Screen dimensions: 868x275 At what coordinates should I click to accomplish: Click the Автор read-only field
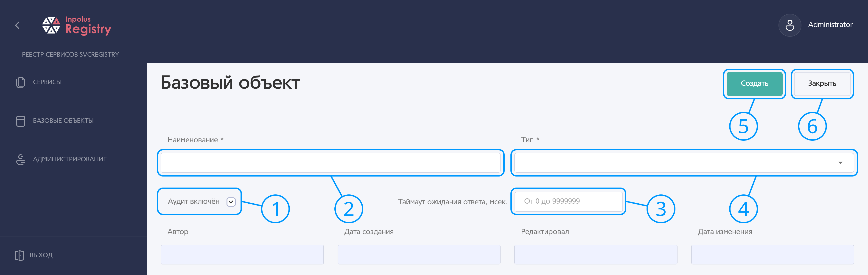[x=242, y=254]
